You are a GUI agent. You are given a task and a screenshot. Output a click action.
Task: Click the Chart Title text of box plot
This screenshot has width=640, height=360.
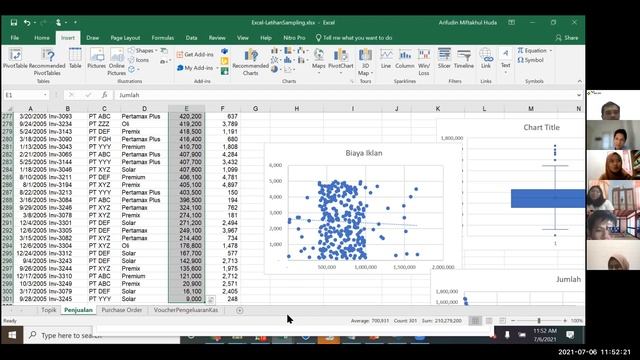[x=541, y=127]
